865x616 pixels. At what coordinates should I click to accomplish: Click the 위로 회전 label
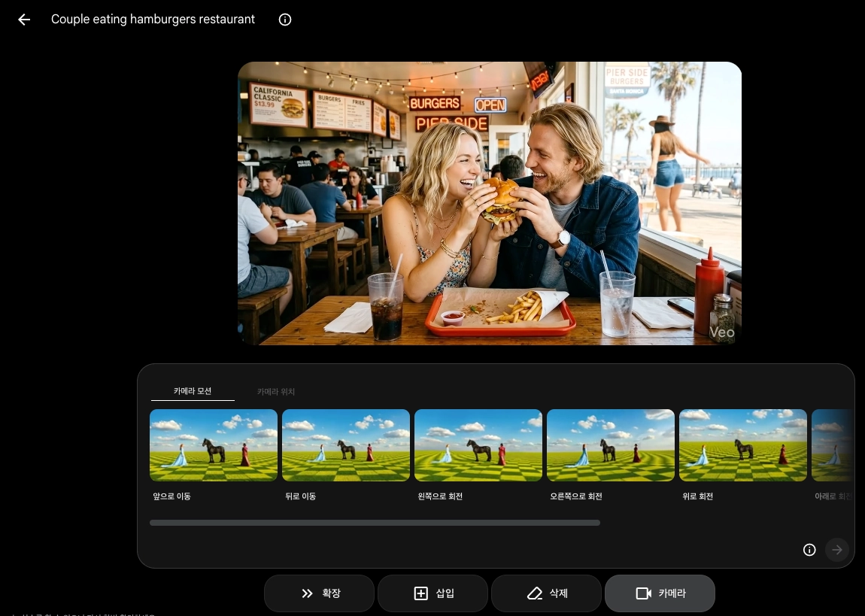[698, 496]
